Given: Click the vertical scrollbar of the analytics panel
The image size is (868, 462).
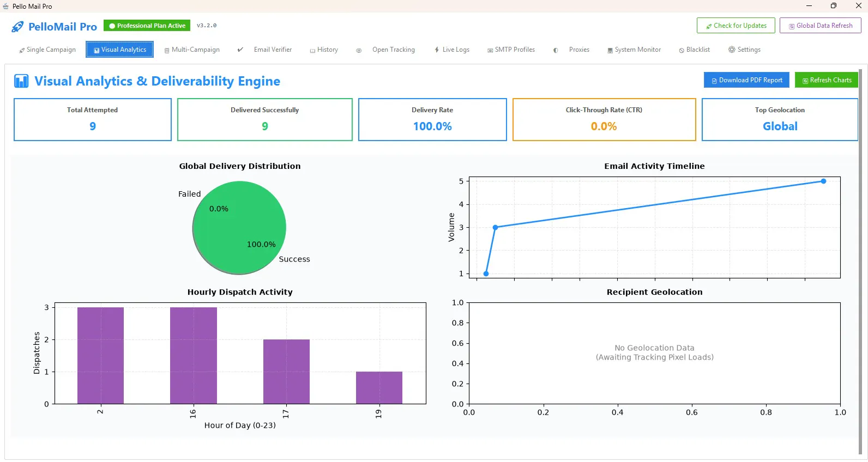Looking at the screenshot, I should point(860,262).
